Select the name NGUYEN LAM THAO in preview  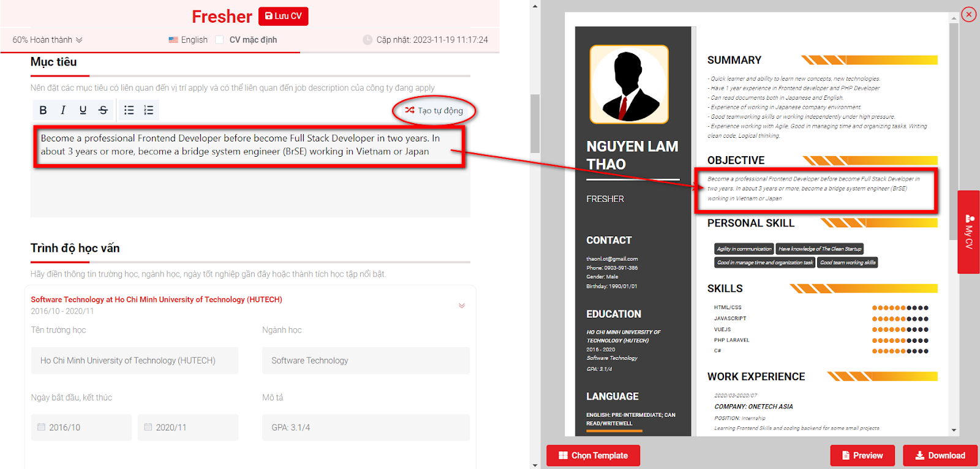tap(632, 156)
